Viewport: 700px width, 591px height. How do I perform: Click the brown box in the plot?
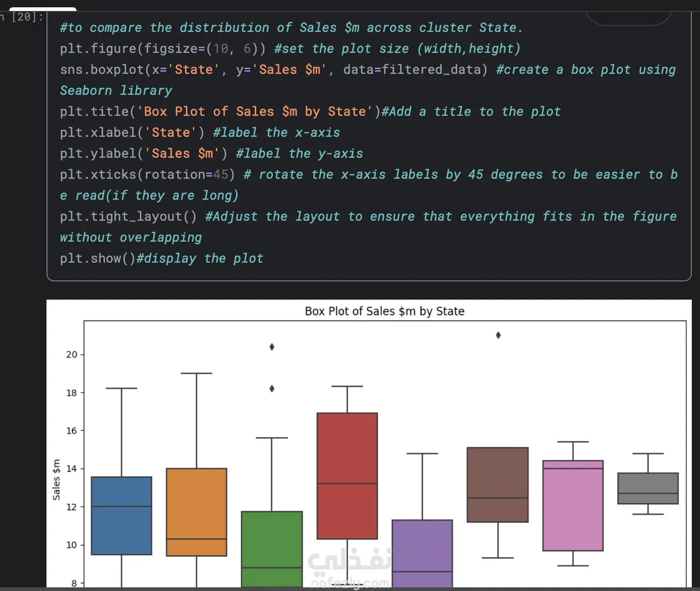498,484
